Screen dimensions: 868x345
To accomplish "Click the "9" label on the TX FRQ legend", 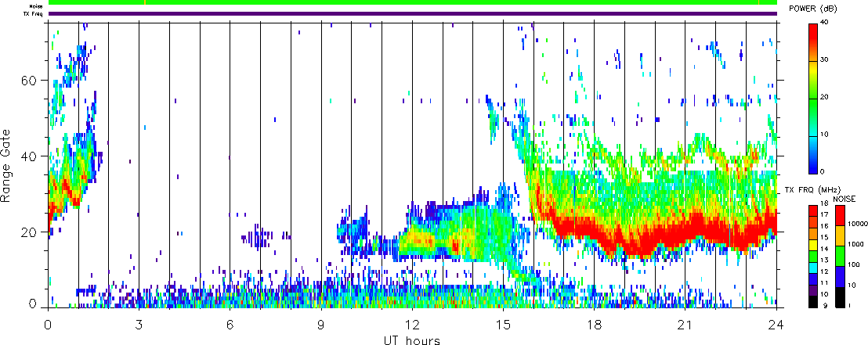I will [826, 305].
